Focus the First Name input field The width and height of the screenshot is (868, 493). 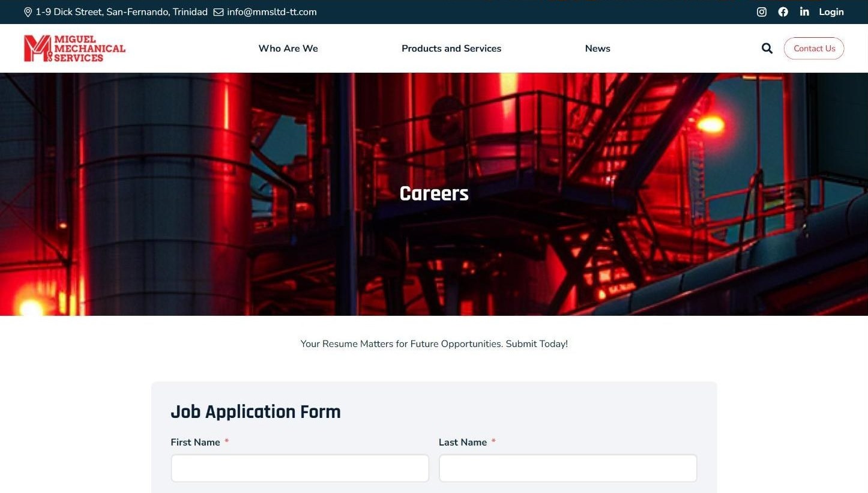click(300, 468)
